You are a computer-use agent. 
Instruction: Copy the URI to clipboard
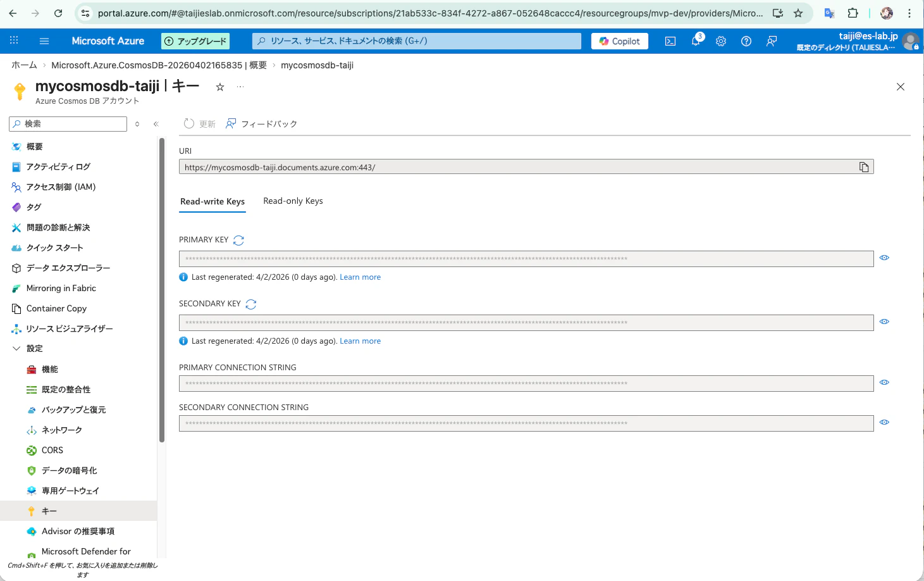click(x=864, y=167)
